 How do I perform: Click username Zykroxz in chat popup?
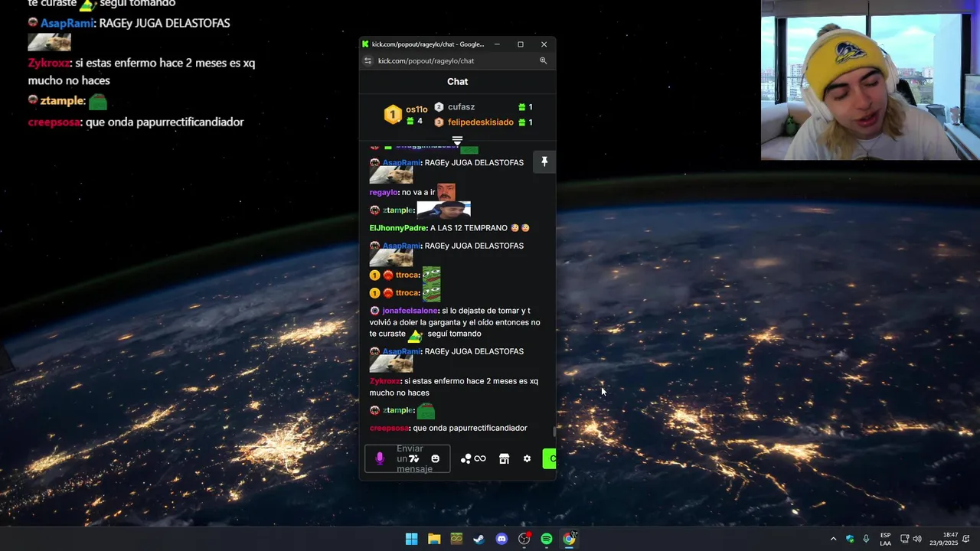click(x=385, y=381)
